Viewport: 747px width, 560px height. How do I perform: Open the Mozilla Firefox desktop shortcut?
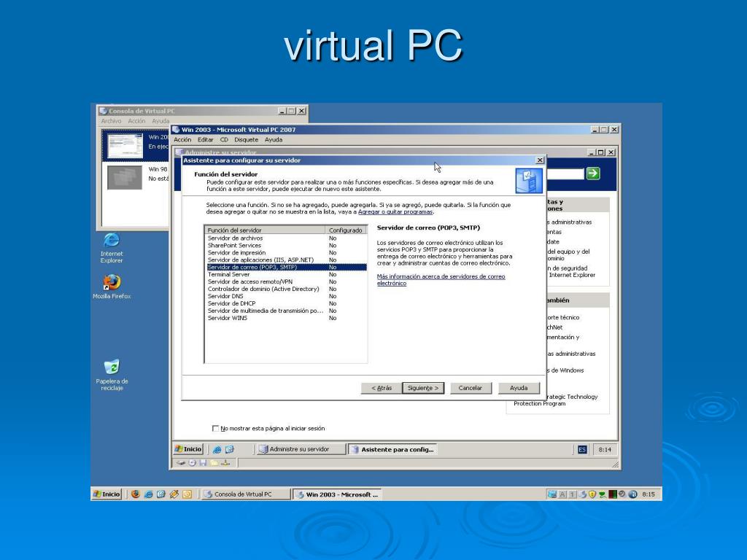[112, 282]
